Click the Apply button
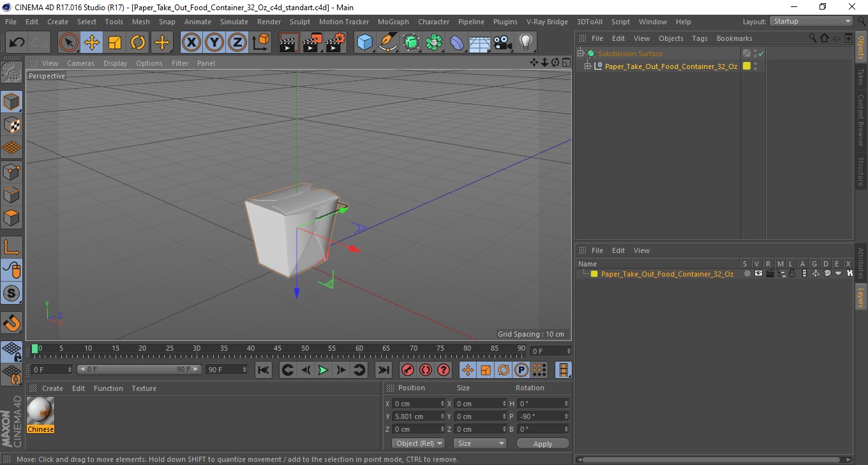Viewport: 868px width, 465px height. (x=542, y=443)
